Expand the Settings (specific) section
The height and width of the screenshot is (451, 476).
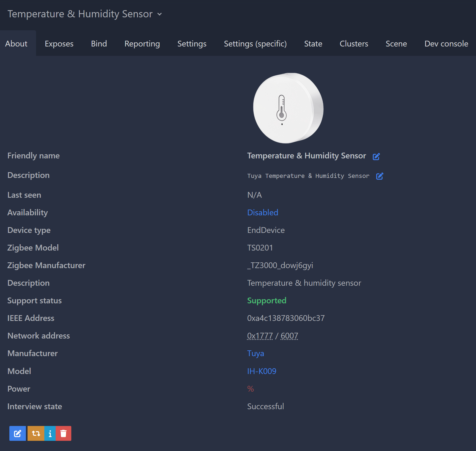tap(255, 43)
